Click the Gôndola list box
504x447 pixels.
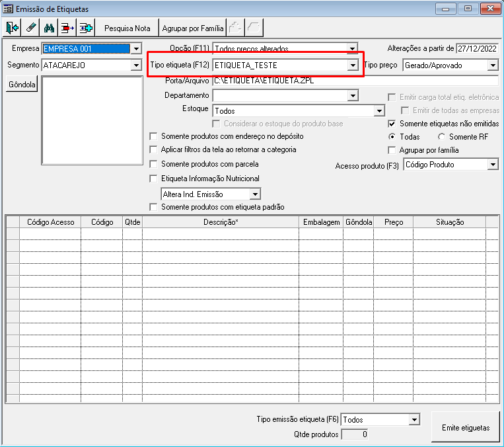coord(92,120)
